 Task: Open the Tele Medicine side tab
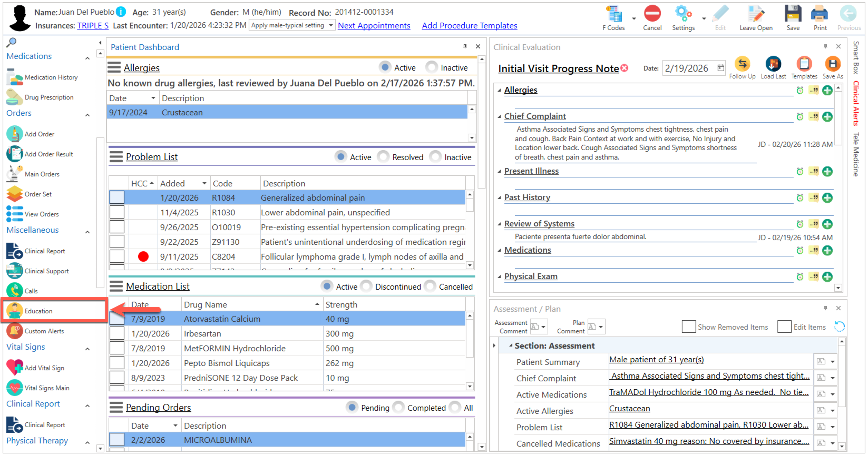856,154
